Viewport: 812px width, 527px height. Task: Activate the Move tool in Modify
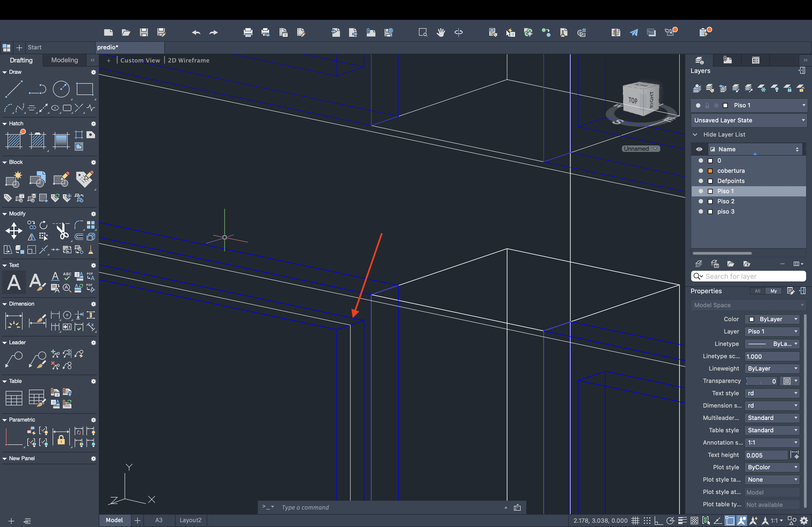[x=14, y=231]
